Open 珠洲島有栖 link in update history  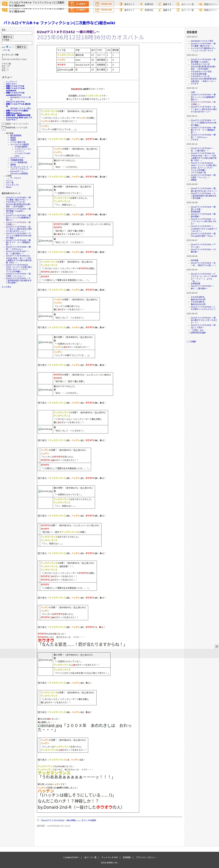point(195,212)
